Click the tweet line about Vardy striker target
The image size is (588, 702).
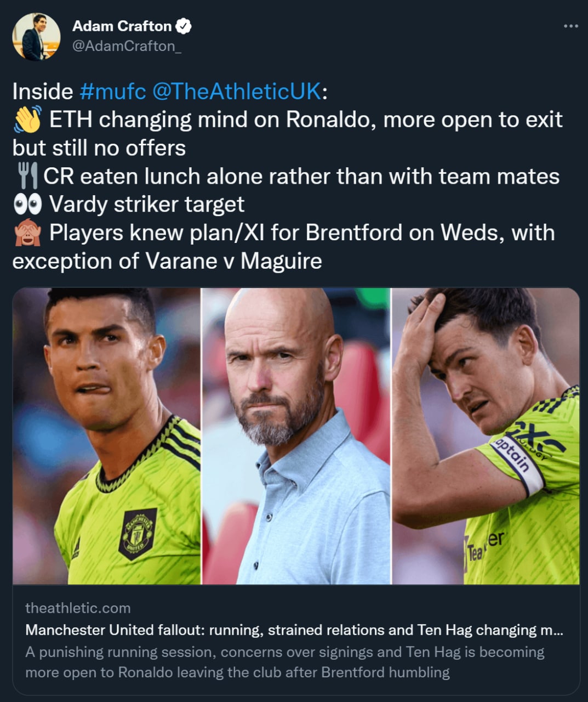[x=146, y=205]
